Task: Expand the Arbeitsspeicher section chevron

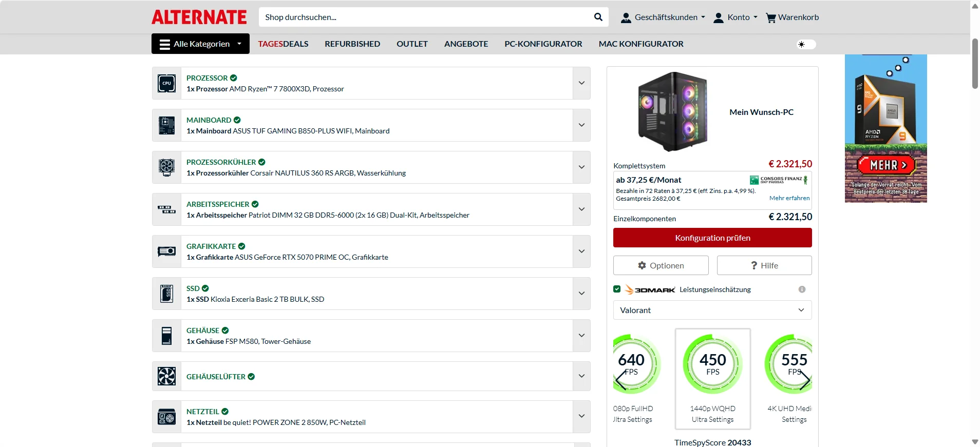Action: click(581, 209)
